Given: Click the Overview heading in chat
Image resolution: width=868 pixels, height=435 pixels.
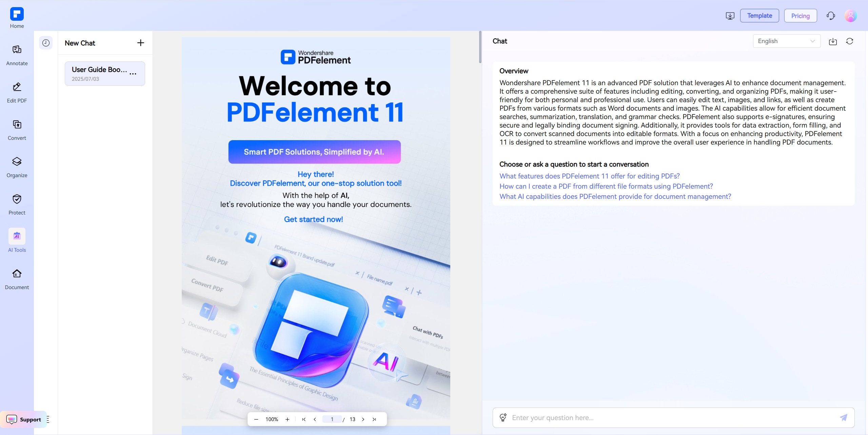Looking at the screenshot, I should pos(514,71).
